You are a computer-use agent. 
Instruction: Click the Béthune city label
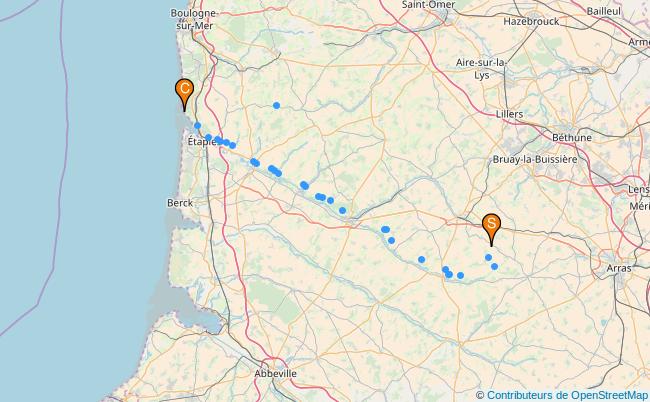pos(572,137)
